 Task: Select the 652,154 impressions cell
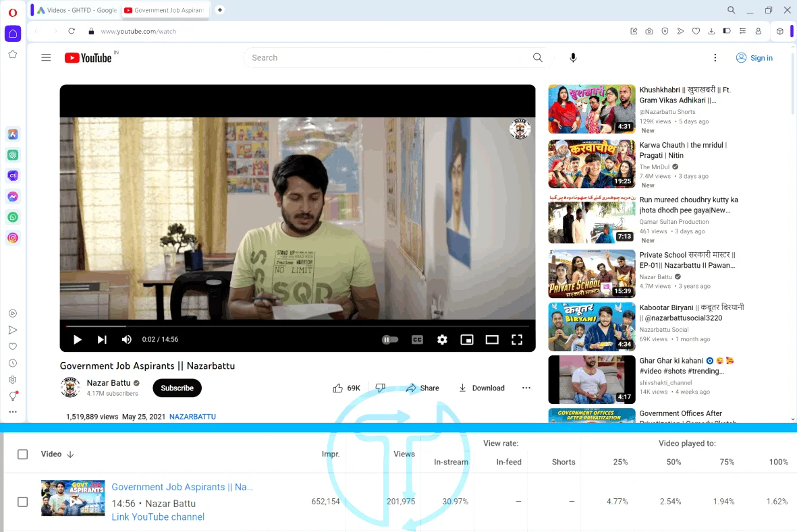(325, 502)
